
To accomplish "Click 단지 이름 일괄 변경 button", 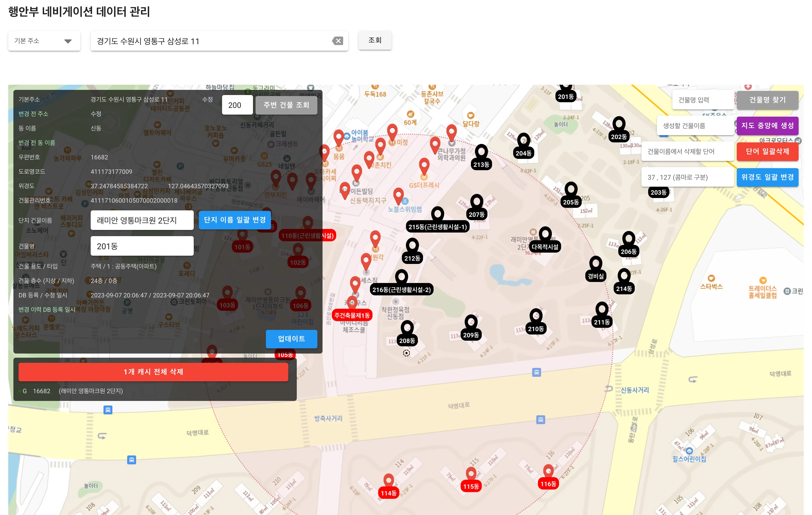I will pos(235,220).
